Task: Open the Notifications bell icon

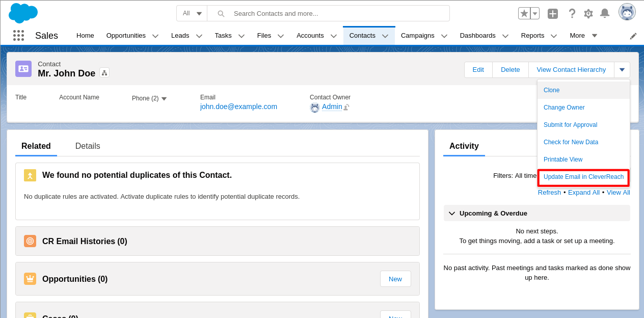Action: [605, 13]
